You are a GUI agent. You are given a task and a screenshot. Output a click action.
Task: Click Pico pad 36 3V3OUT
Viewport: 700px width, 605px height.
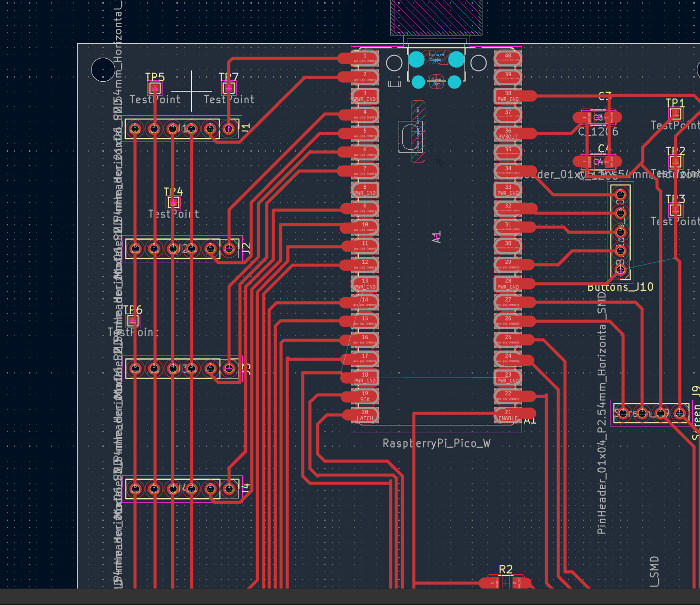coord(508,134)
